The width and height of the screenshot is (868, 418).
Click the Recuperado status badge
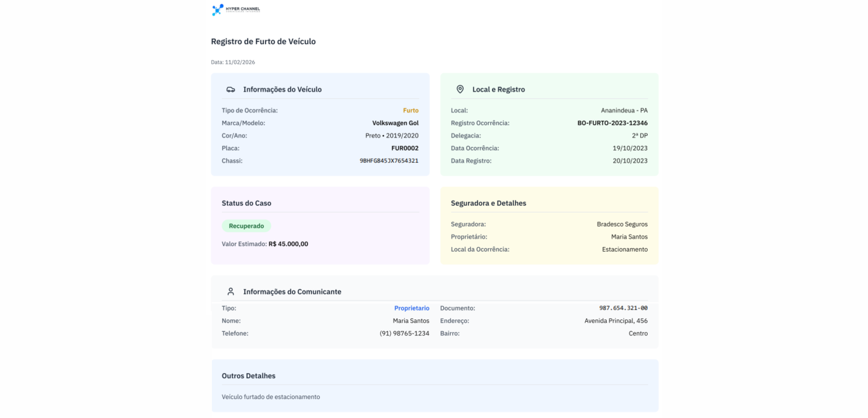coord(246,226)
